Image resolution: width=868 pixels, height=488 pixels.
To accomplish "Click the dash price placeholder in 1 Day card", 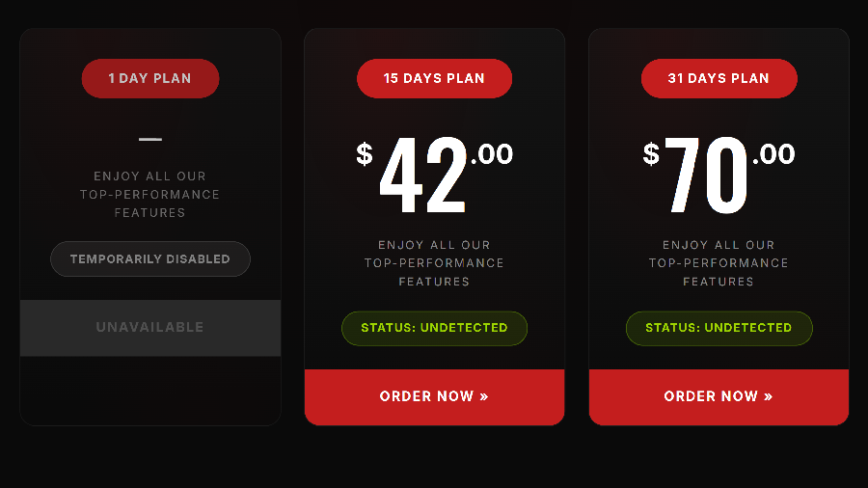I will [x=150, y=140].
